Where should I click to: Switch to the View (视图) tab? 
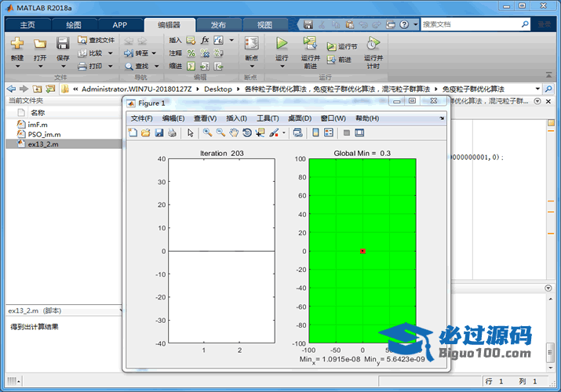click(x=264, y=24)
